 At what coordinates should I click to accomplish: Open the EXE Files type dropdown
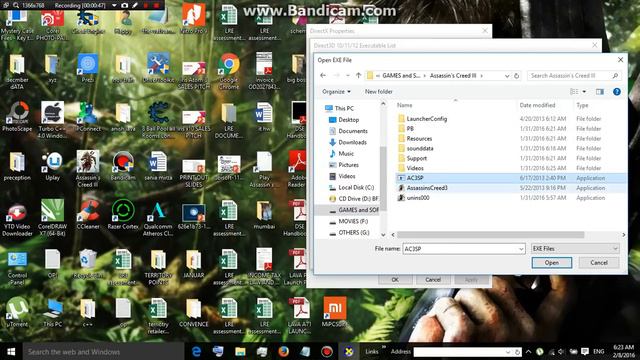(x=575, y=249)
